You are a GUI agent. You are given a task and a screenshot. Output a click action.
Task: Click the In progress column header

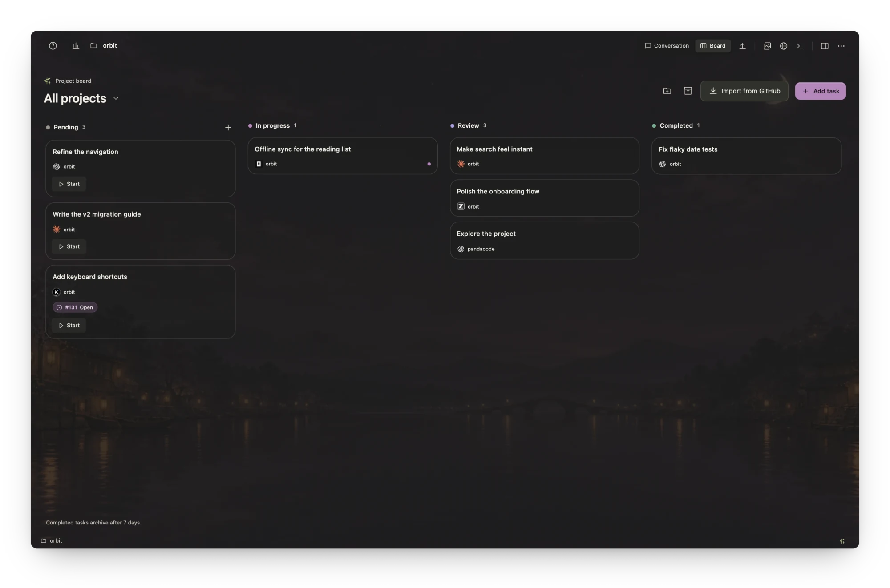(x=272, y=126)
